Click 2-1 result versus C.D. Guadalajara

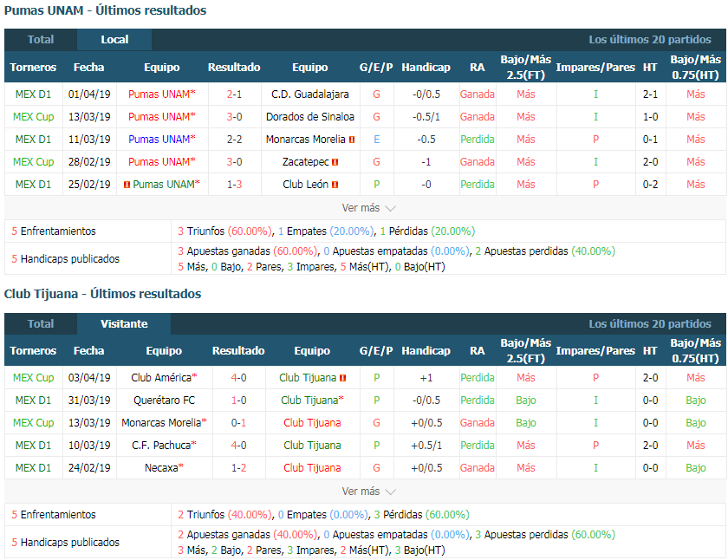click(234, 94)
